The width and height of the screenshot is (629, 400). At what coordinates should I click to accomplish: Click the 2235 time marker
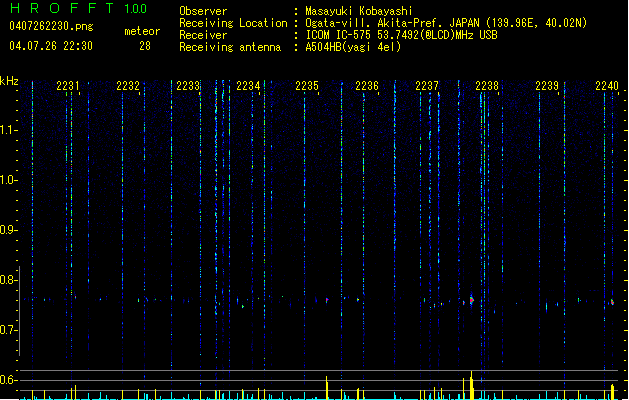(307, 86)
